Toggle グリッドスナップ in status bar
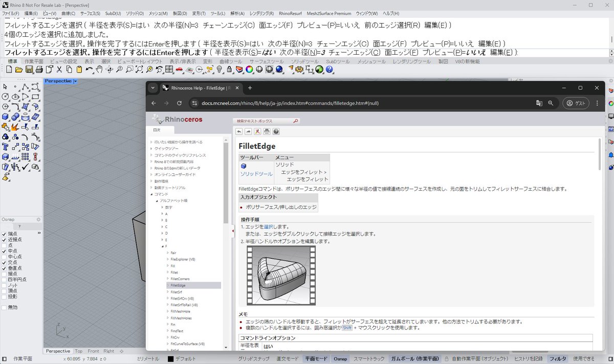This screenshot has width=614, height=364. pos(254,359)
